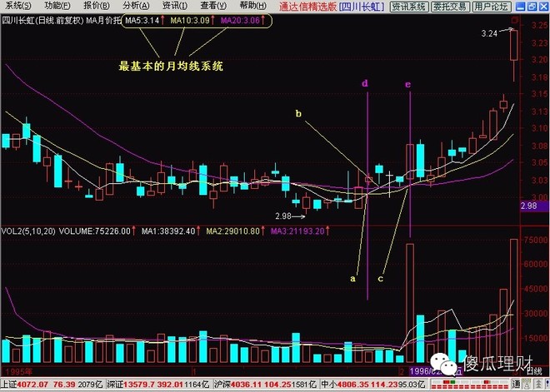
Task: Open the 功能(F) menu
Action: click(x=57, y=6)
